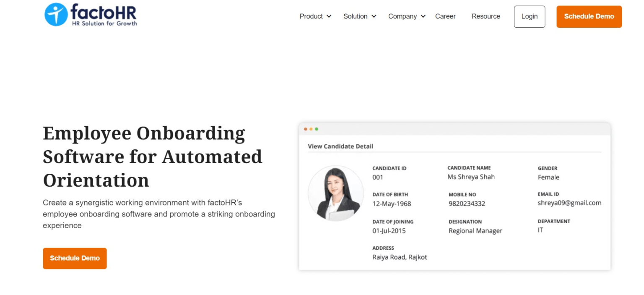The height and width of the screenshot is (295, 644).
Task: Click the Regional Manager designation text
Action: [475, 231]
